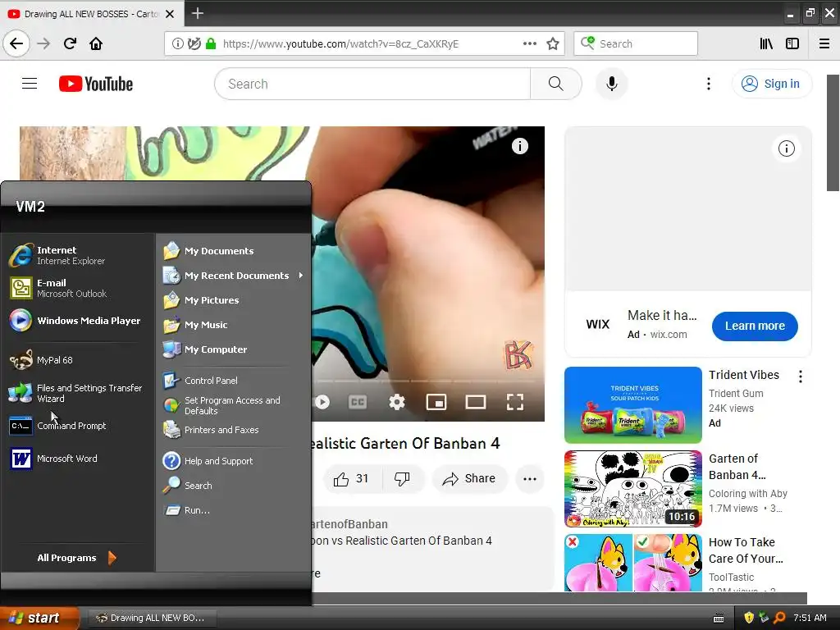Show video info card icon

(519, 146)
